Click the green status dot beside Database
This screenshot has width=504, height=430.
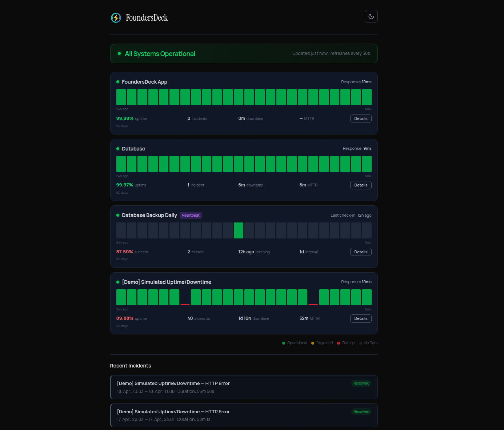click(118, 149)
